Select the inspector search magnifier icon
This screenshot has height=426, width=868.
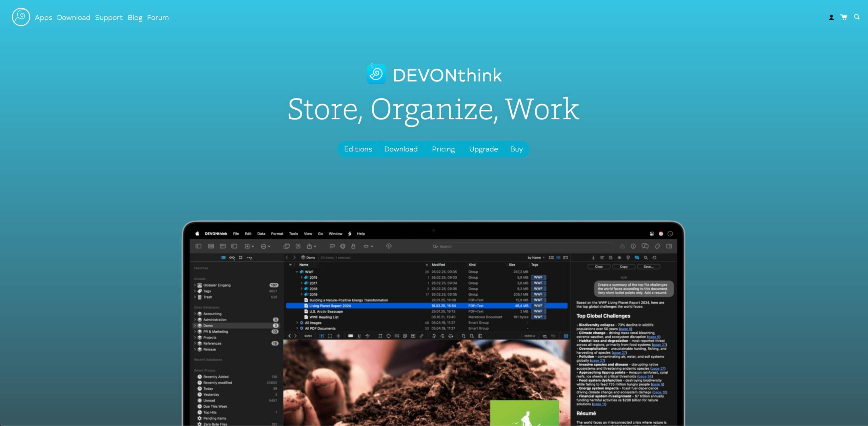pyautogui.click(x=646, y=258)
